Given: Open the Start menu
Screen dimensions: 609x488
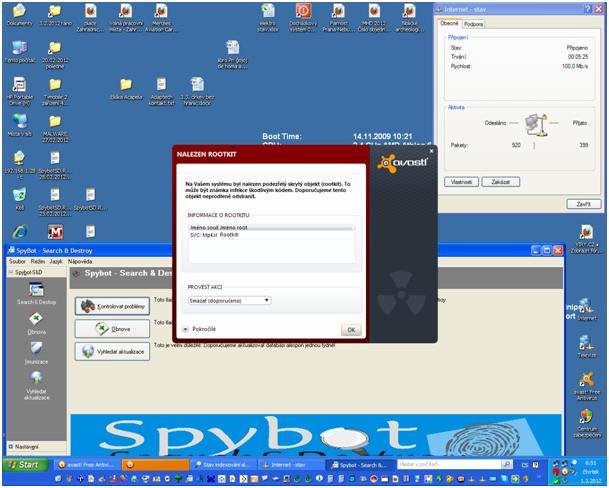Looking at the screenshot, I should 26,465.
